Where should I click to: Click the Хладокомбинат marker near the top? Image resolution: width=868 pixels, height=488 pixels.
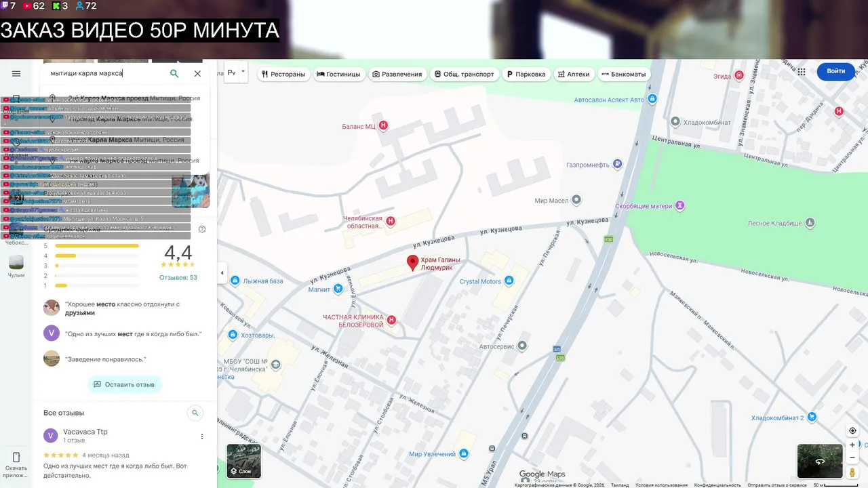coord(675,122)
